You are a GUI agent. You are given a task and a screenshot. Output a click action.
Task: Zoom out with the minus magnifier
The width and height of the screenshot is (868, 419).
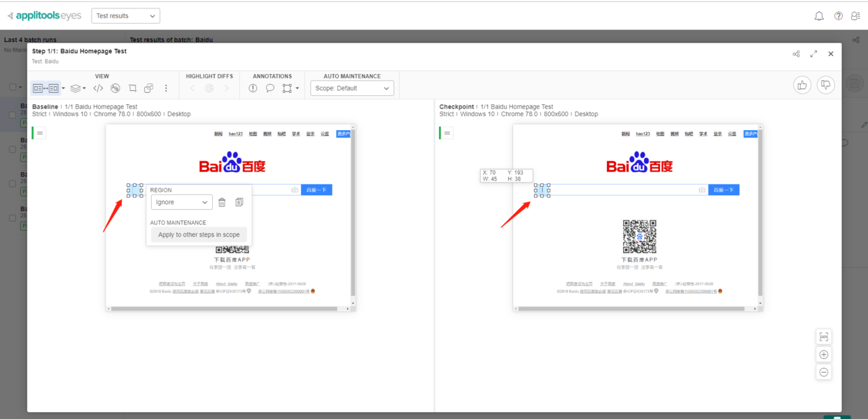pyautogui.click(x=824, y=372)
